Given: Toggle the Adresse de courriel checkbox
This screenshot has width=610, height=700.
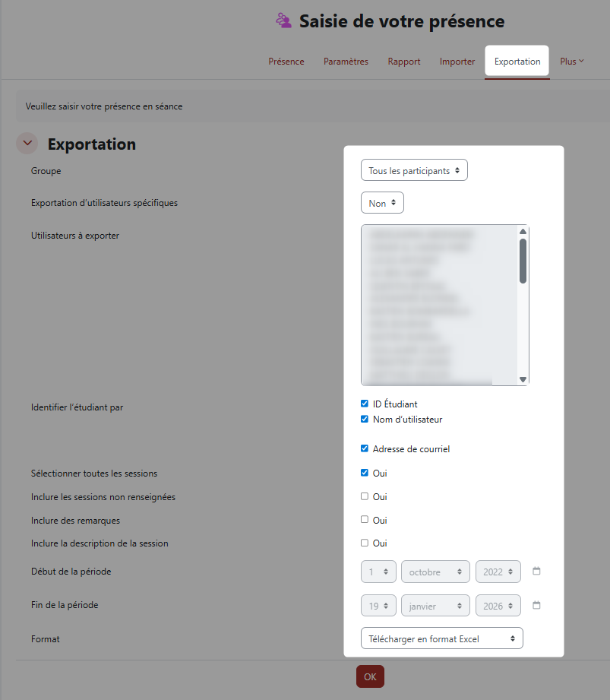Looking at the screenshot, I should coord(365,448).
